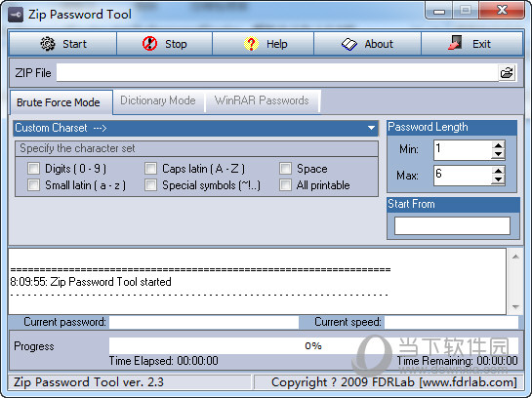Click the 'Zip Password Tool ver. 2.3' status text
This screenshot has width=532, height=398.
pos(89,382)
